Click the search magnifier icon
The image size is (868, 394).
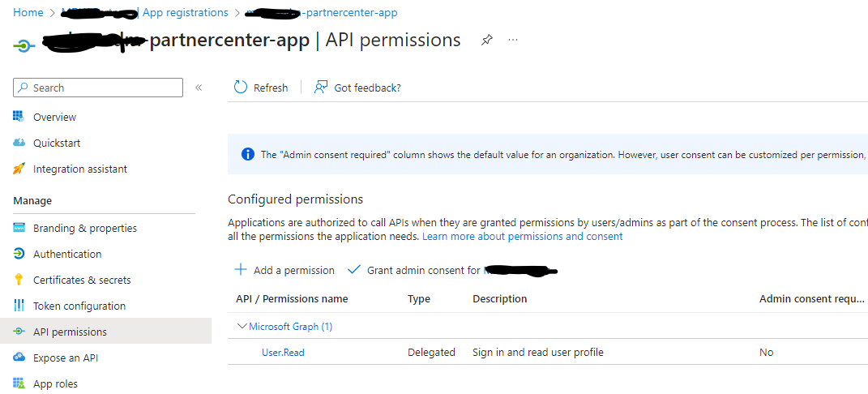(x=24, y=88)
